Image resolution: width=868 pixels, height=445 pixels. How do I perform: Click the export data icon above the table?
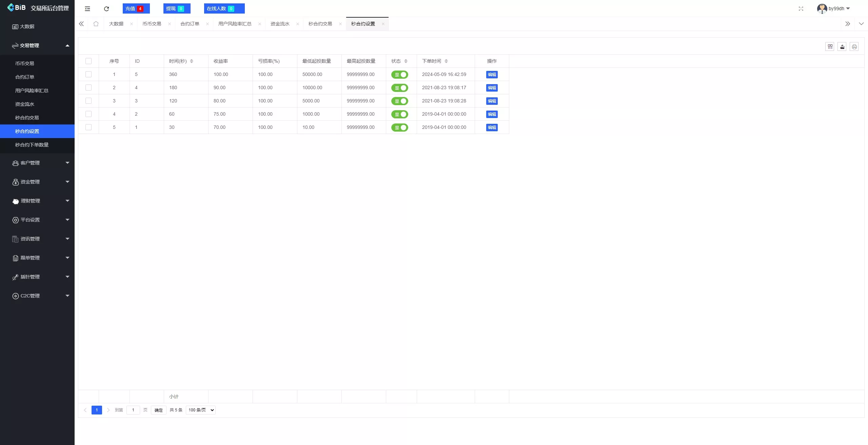coord(842,46)
